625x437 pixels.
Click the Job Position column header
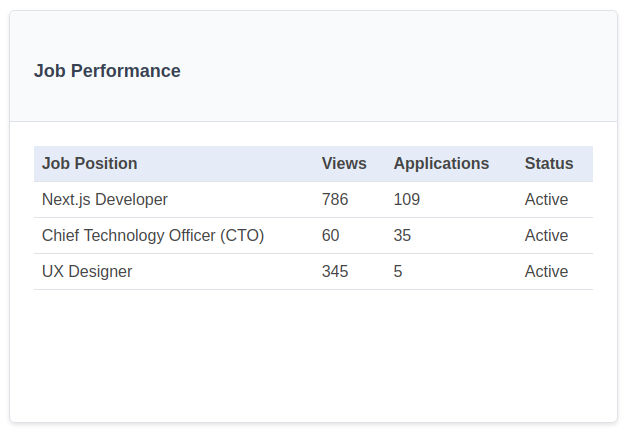[x=90, y=163]
